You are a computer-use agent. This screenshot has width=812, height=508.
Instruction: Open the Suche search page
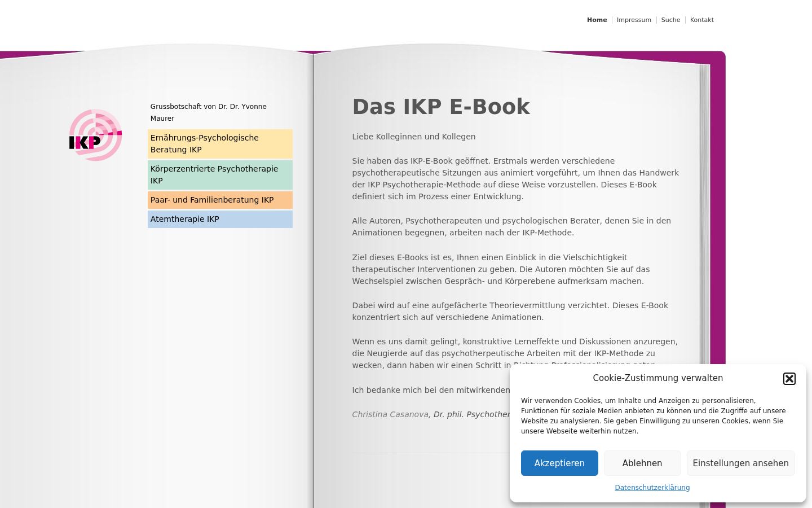[670, 20]
